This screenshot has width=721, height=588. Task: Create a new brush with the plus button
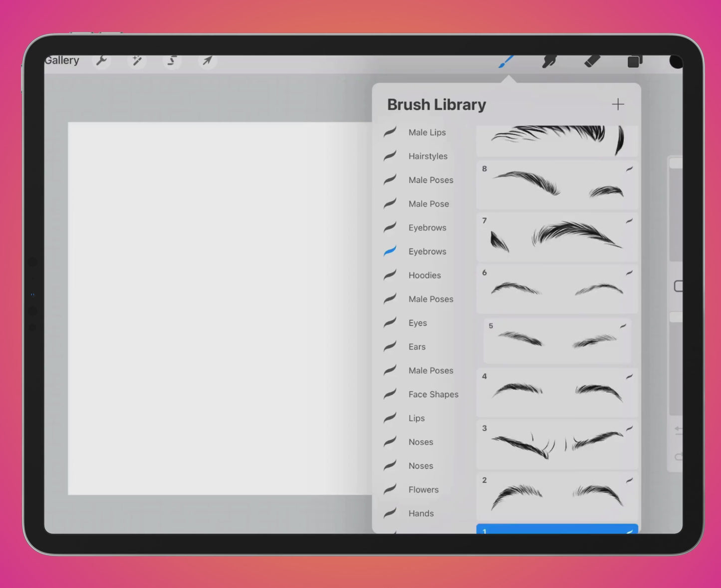[x=618, y=104]
